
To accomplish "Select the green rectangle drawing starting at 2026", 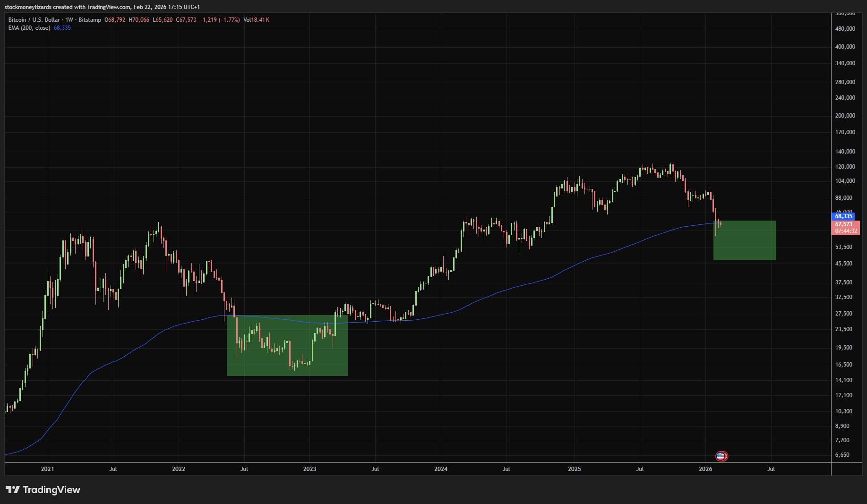I will [x=745, y=240].
